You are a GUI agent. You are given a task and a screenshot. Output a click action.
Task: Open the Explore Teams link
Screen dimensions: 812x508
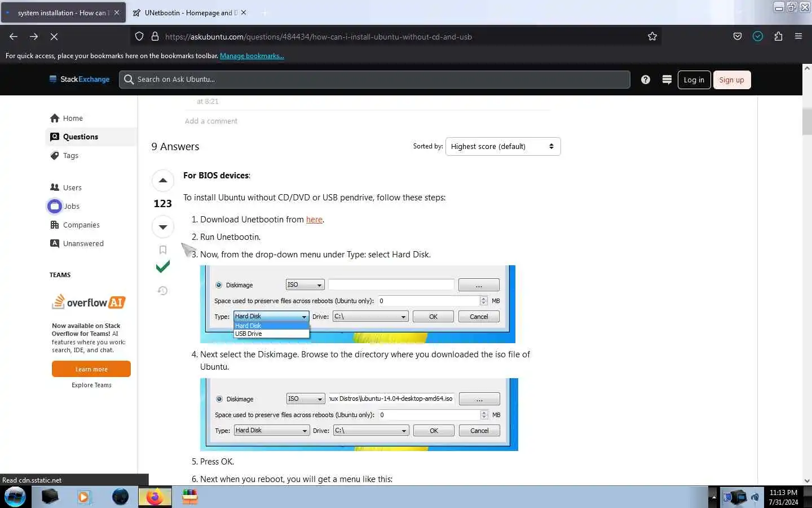point(91,385)
